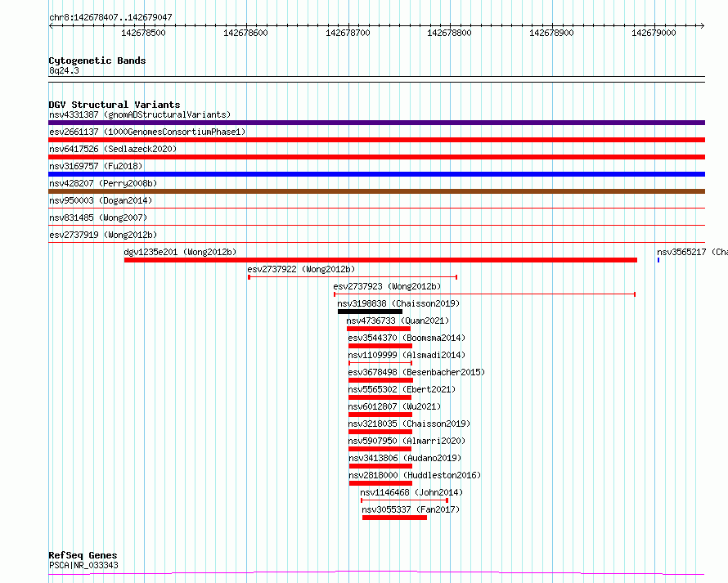This screenshot has height=583, width=728.
Task: Click nsv831485 Wong2007 entry
Action: (x=98, y=218)
